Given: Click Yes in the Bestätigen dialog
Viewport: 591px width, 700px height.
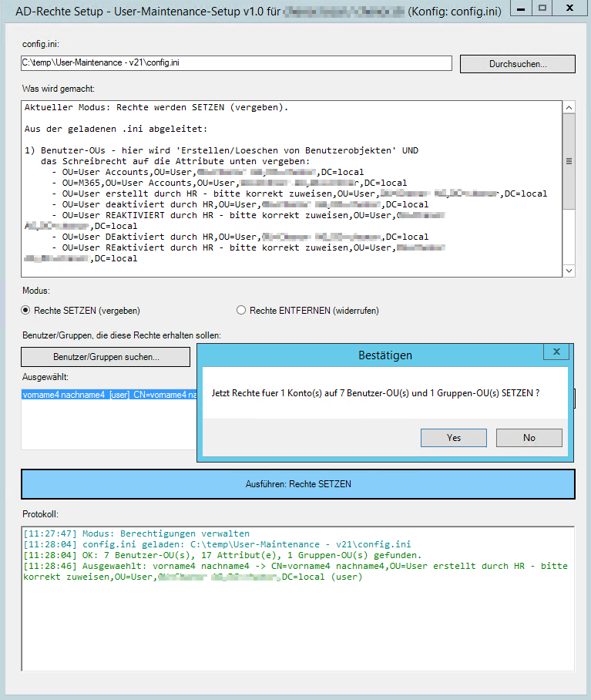Looking at the screenshot, I should click(454, 438).
